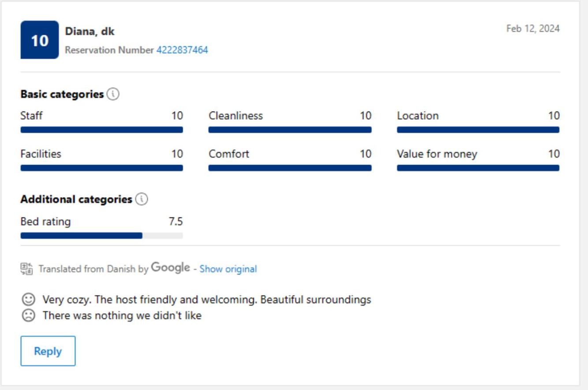Click the blue score badge showing 10

[40, 40]
